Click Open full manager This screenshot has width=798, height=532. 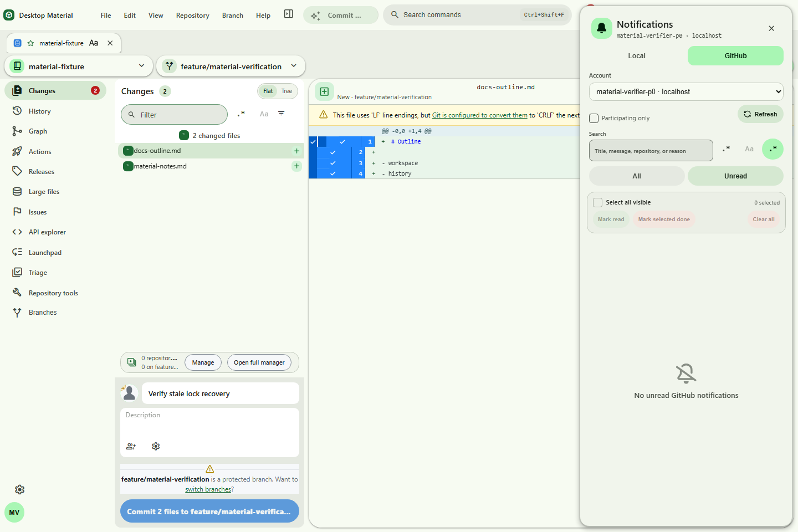(259, 362)
